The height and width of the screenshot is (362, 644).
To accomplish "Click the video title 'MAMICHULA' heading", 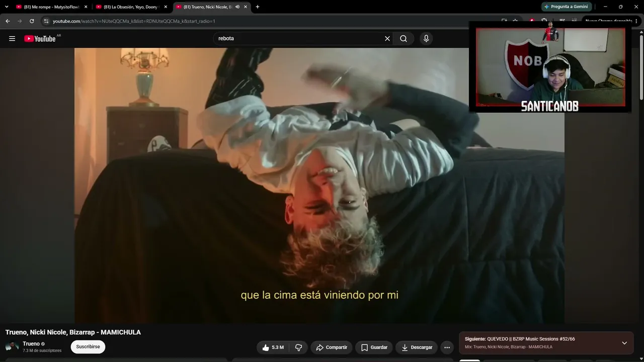I will pyautogui.click(x=73, y=332).
